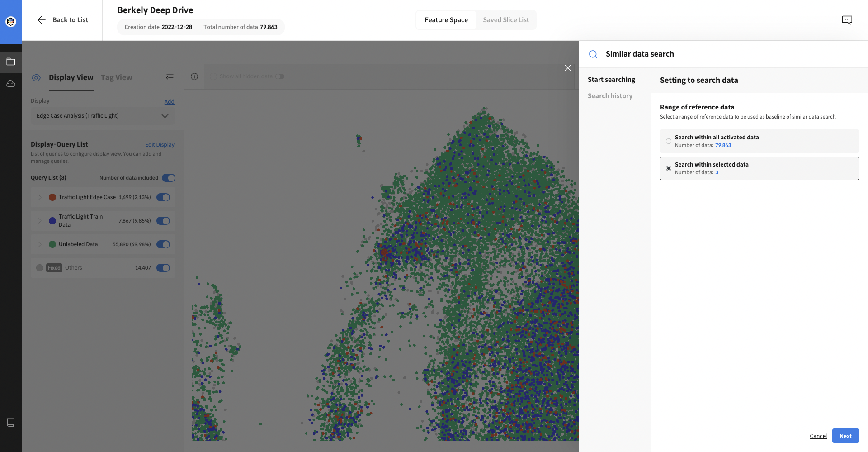This screenshot has height=452, width=868.
Task: Open Search history section
Action: tap(610, 96)
